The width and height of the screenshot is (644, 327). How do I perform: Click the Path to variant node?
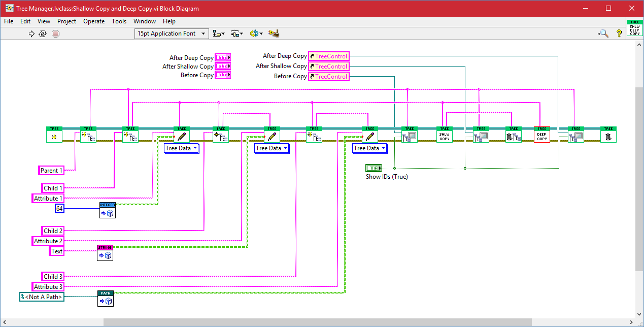[105, 299]
